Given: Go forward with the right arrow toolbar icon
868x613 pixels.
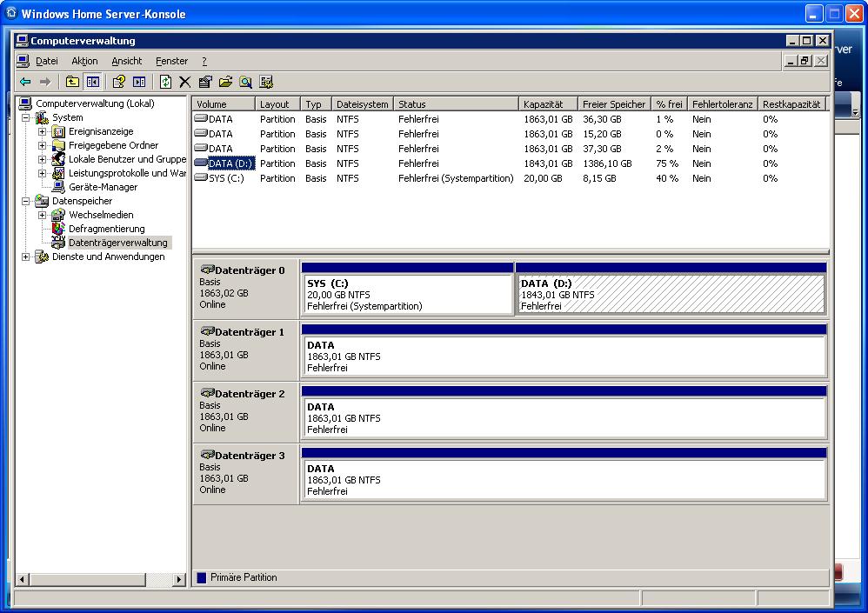Looking at the screenshot, I should click(x=45, y=82).
